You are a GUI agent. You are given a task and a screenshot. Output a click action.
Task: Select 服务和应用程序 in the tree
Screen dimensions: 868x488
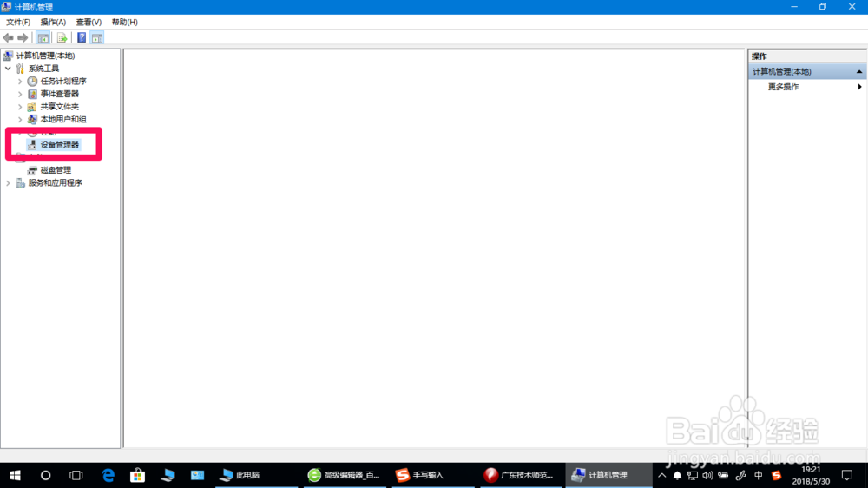(x=55, y=183)
